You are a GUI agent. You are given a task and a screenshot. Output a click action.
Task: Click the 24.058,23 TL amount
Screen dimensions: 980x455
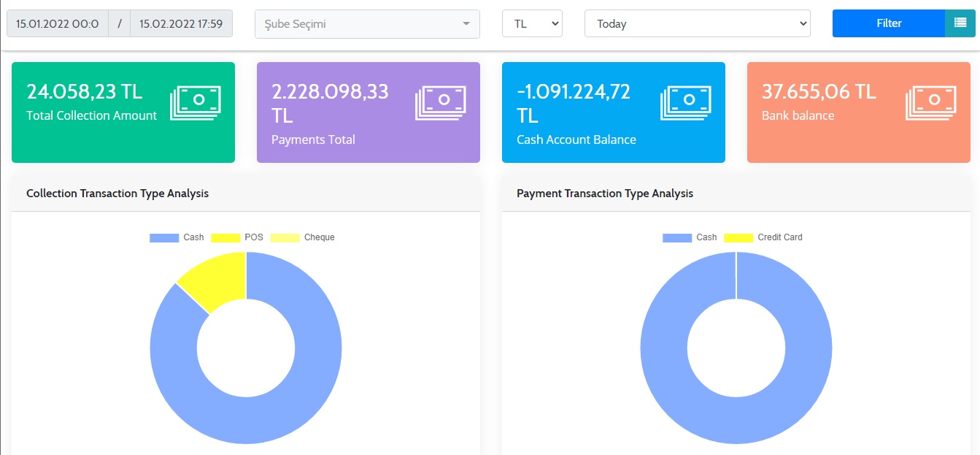84,91
